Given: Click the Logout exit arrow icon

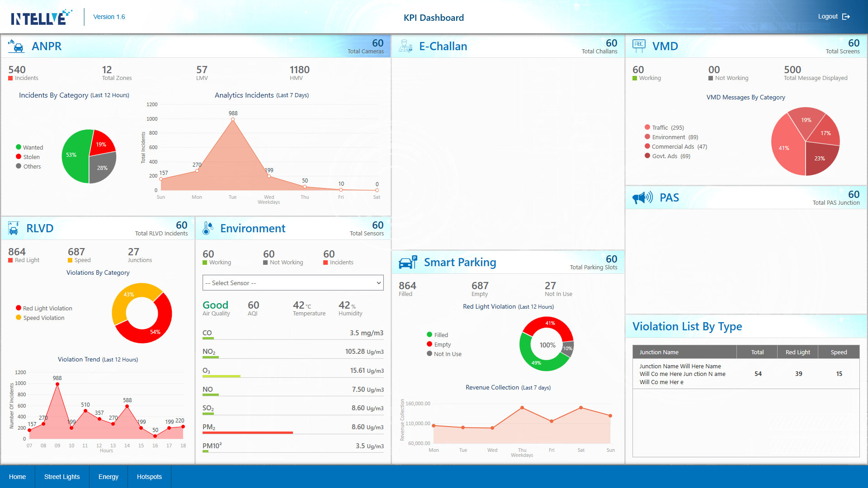Looking at the screenshot, I should pyautogui.click(x=846, y=17).
